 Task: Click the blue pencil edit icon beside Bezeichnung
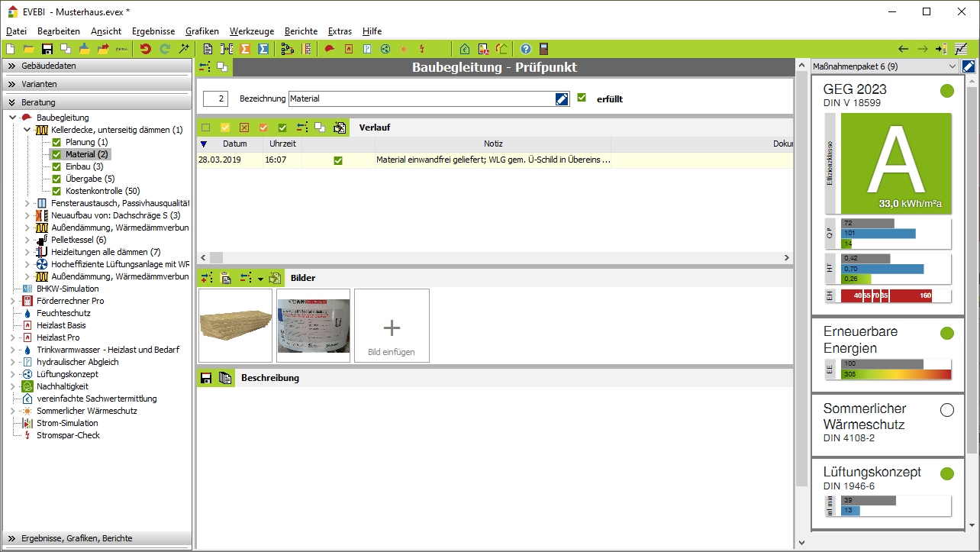coord(562,98)
